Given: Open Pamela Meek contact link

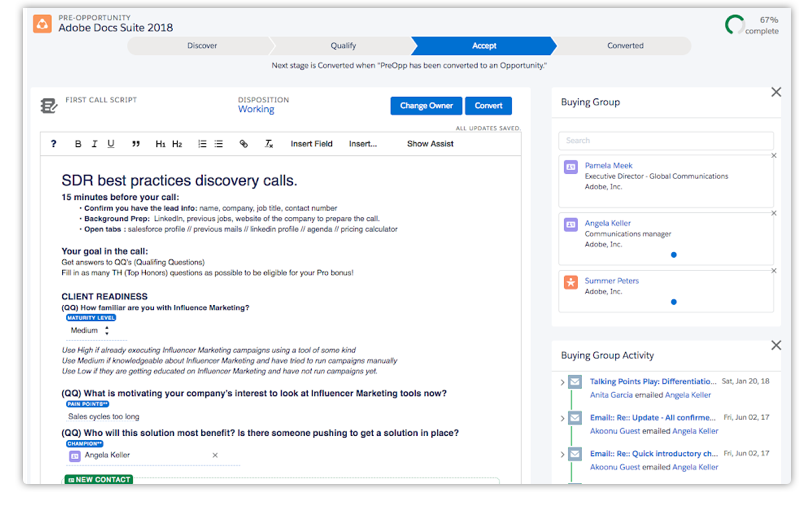Looking at the screenshot, I should pyautogui.click(x=608, y=165).
